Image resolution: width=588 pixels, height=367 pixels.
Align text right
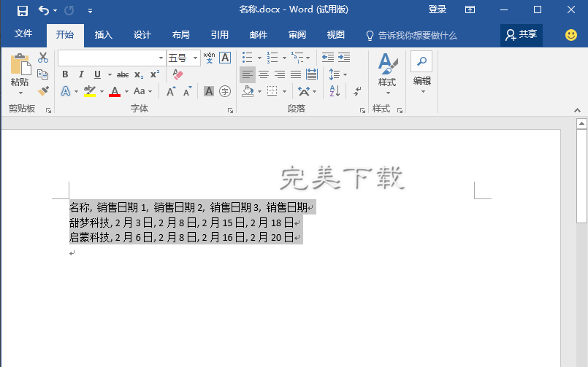280,74
